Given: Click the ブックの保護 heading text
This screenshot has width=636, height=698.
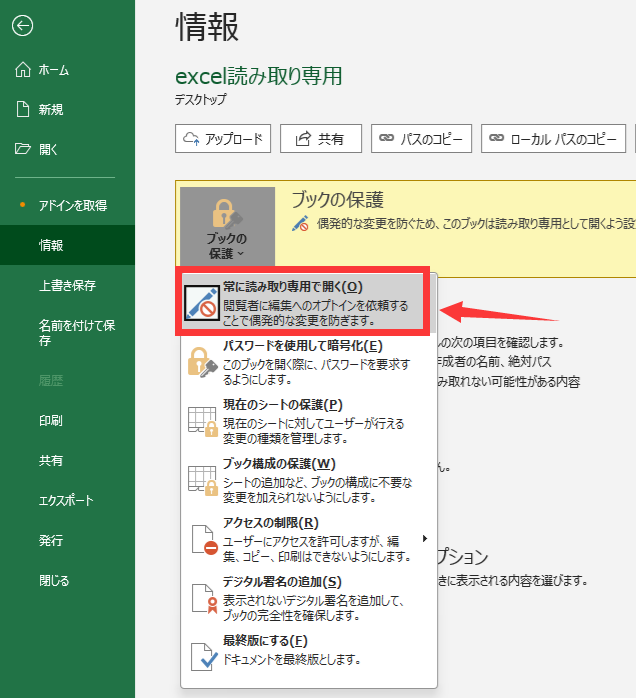Looking at the screenshot, I should (338, 200).
